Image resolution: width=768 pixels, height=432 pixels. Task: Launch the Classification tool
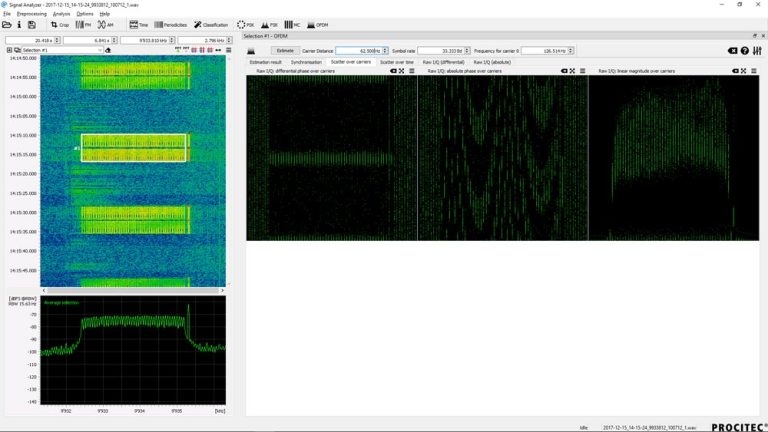pos(211,24)
